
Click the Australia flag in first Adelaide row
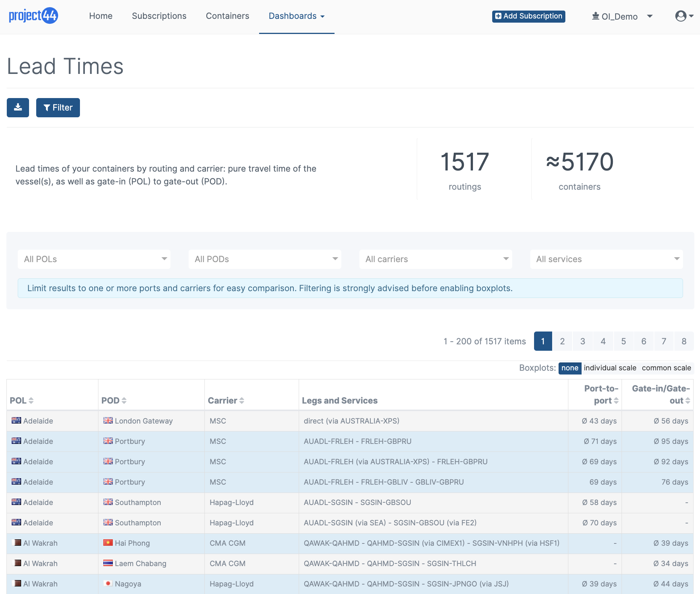tap(16, 421)
